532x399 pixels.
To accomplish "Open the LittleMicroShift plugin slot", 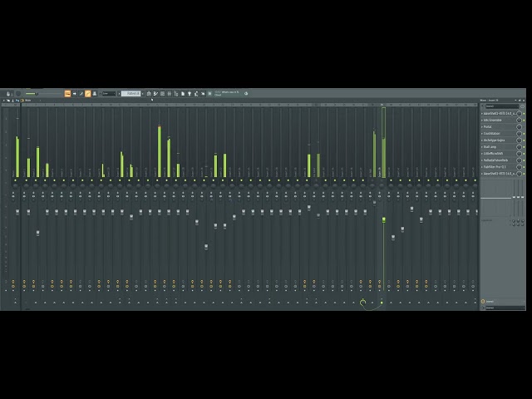I will click(x=498, y=154).
